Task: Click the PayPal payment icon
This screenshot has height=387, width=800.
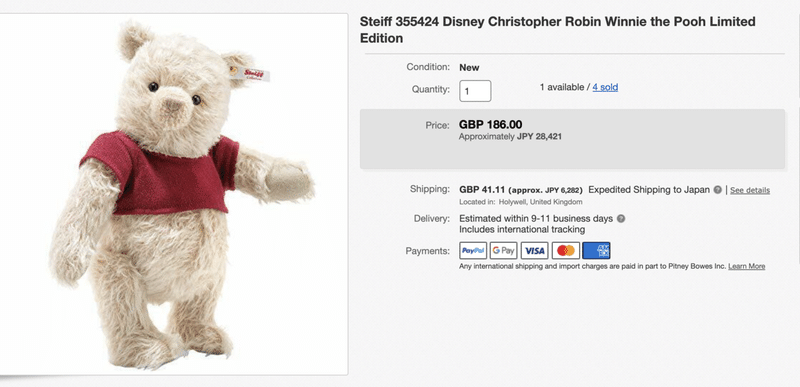Action: click(473, 250)
